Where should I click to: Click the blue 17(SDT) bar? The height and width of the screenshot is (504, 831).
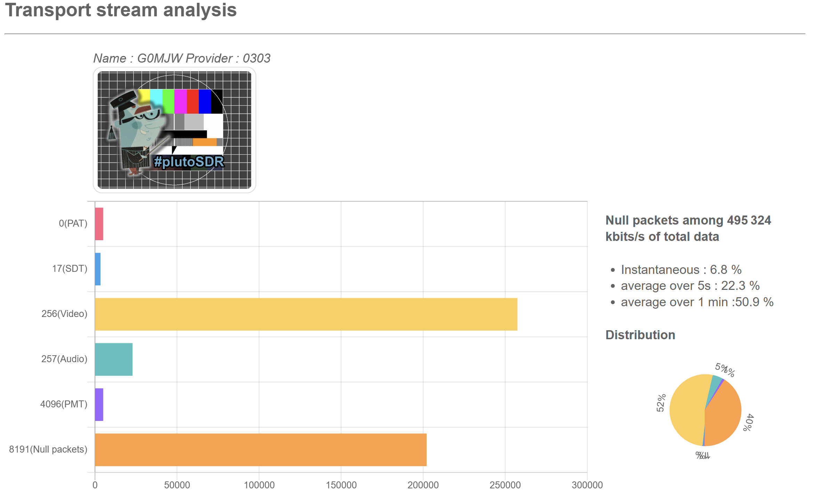tap(98, 269)
